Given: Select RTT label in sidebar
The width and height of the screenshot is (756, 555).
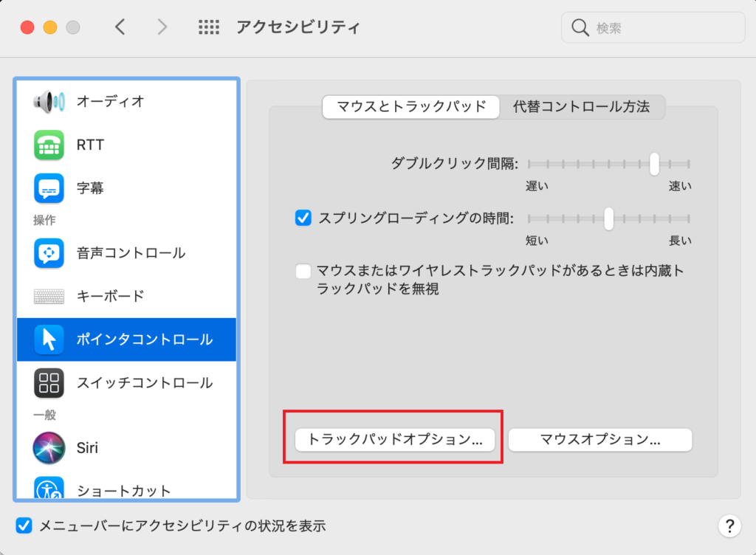Looking at the screenshot, I should tap(90, 145).
